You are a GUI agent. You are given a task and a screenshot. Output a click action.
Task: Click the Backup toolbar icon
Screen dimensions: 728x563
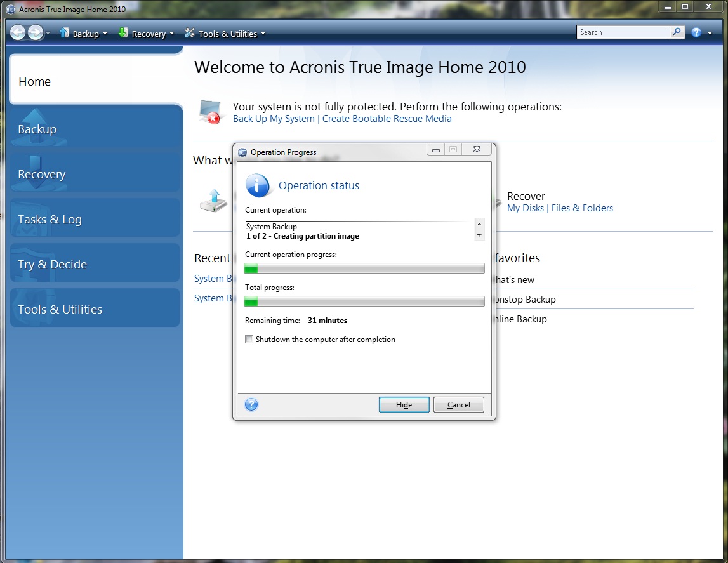pyautogui.click(x=64, y=32)
